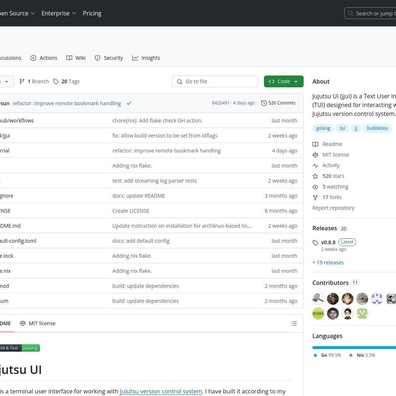Open commit 'fix: allow build version to be set from ldflags'
The image size is (396, 396).
165,136
